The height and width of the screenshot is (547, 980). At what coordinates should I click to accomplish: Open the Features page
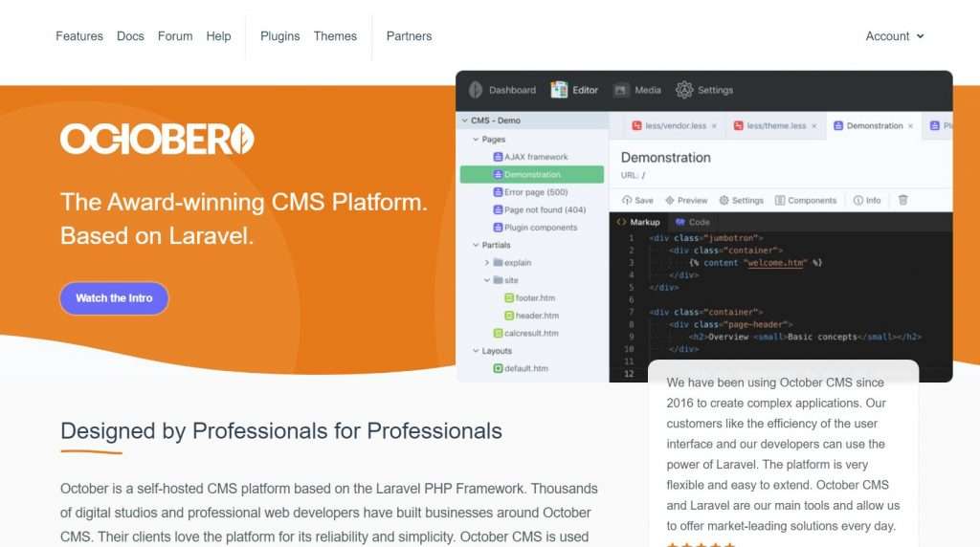(x=79, y=36)
